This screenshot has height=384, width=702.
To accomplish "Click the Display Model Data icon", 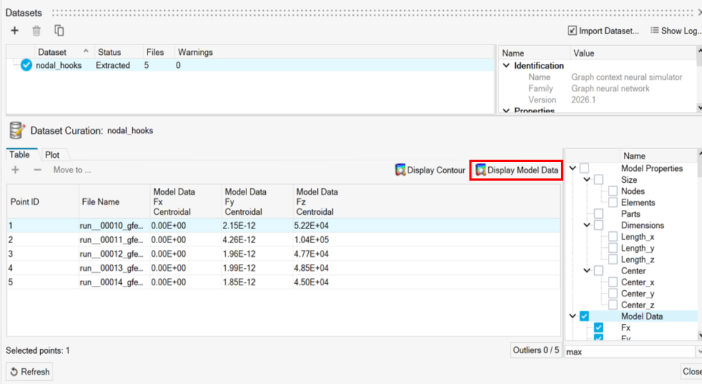I will (x=480, y=170).
